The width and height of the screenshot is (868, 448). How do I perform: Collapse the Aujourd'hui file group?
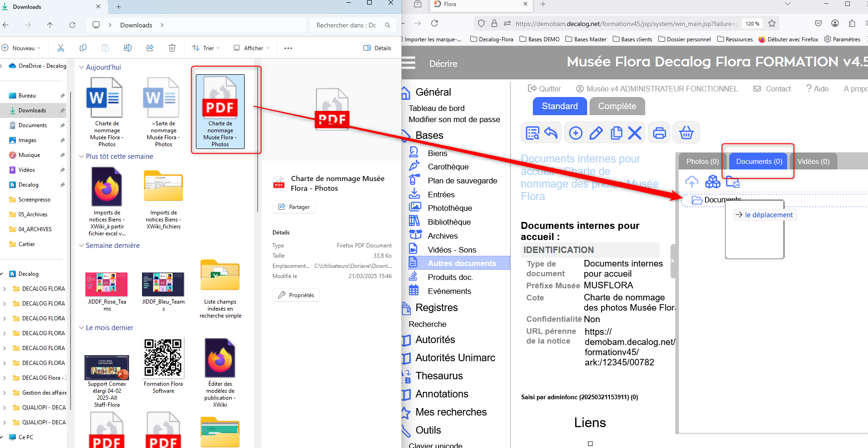pyautogui.click(x=82, y=67)
